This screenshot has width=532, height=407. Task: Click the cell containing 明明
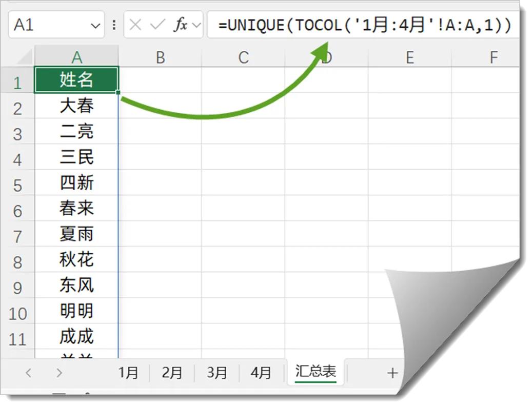[x=76, y=311]
